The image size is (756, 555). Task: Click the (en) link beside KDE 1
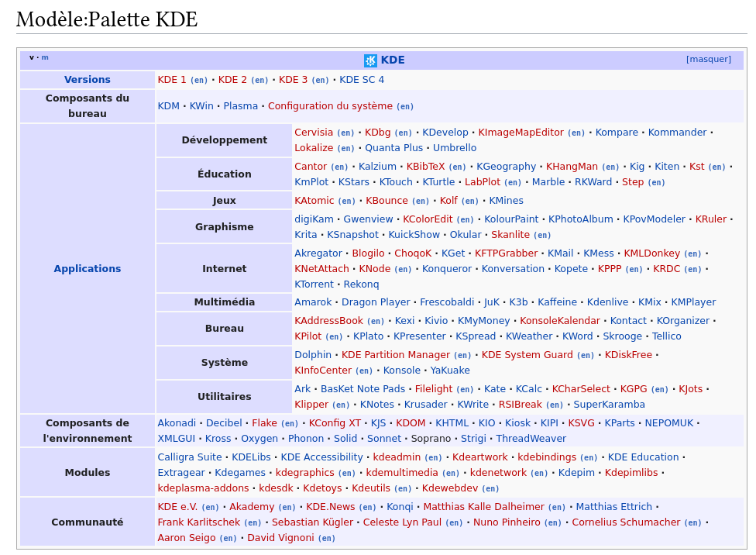point(199,81)
